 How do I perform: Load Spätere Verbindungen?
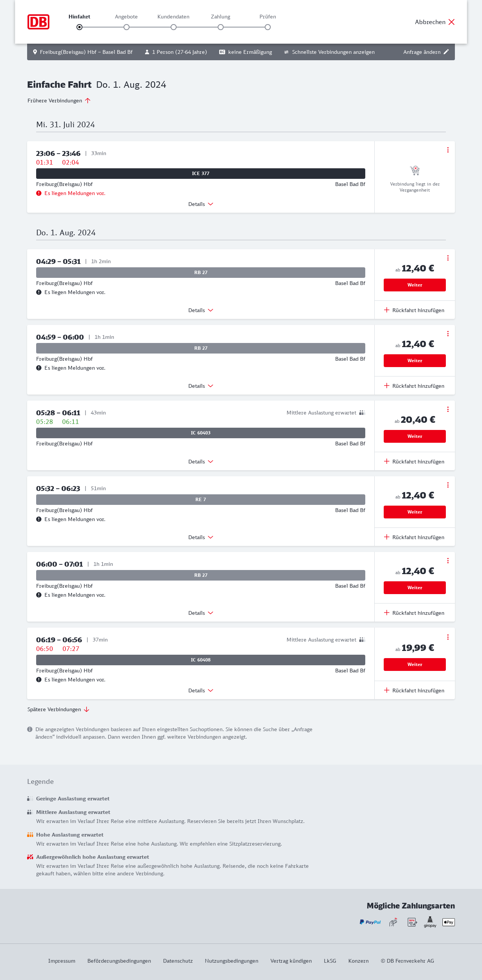58,710
